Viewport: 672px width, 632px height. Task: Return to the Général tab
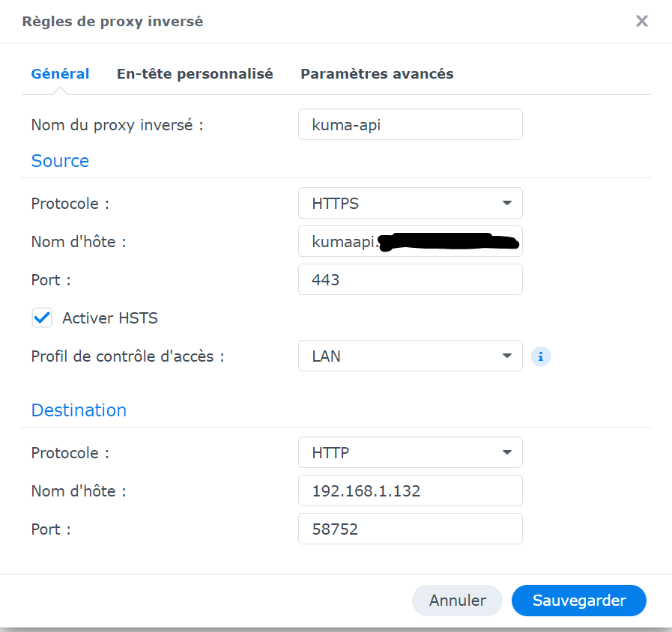[60, 73]
